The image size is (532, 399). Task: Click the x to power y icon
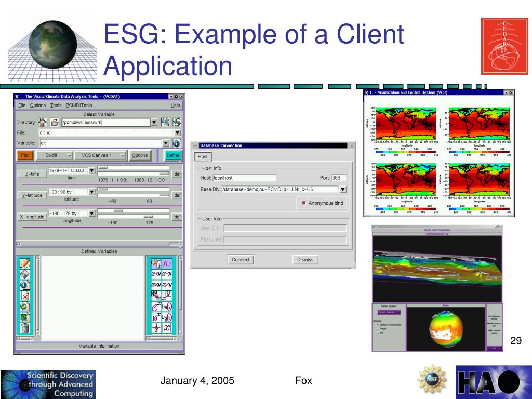point(167,295)
